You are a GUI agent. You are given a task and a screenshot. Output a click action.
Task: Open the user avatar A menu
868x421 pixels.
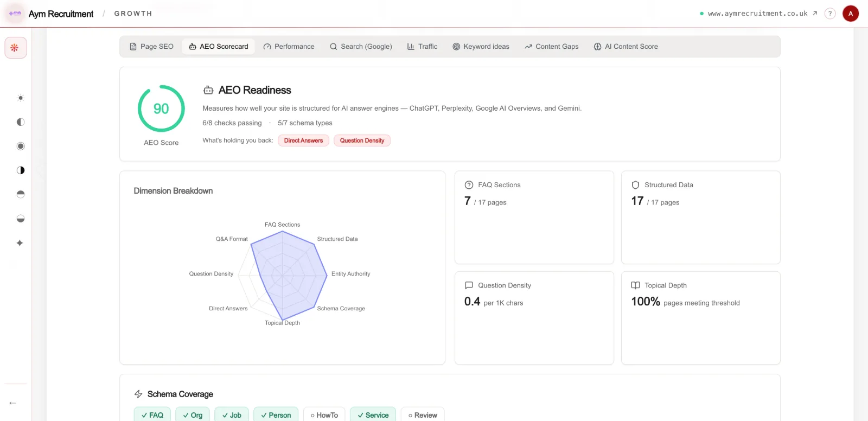[x=851, y=14]
